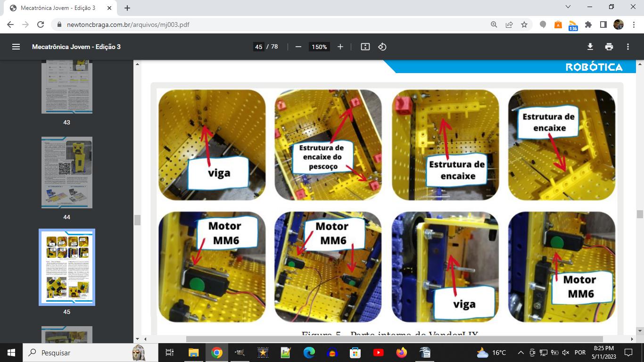The width and height of the screenshot is (644, 362).
Task: Rotate the PDF counterclockwise
Action: coord(382,47)
